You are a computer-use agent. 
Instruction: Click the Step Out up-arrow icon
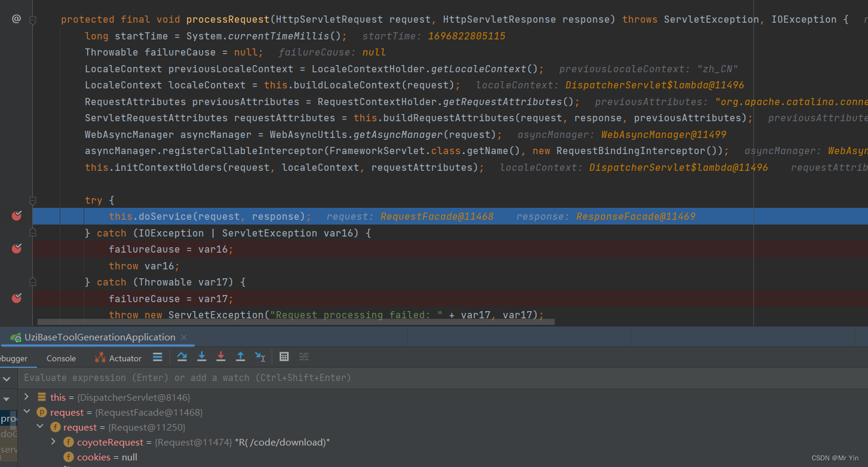tap(241, 357)
